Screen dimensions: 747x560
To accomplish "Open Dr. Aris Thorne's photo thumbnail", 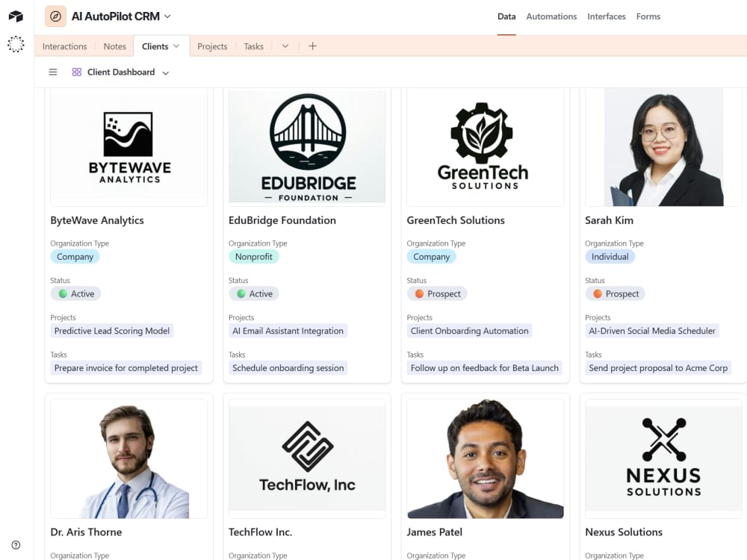I will pyautogui.click(x=128, y=458).
